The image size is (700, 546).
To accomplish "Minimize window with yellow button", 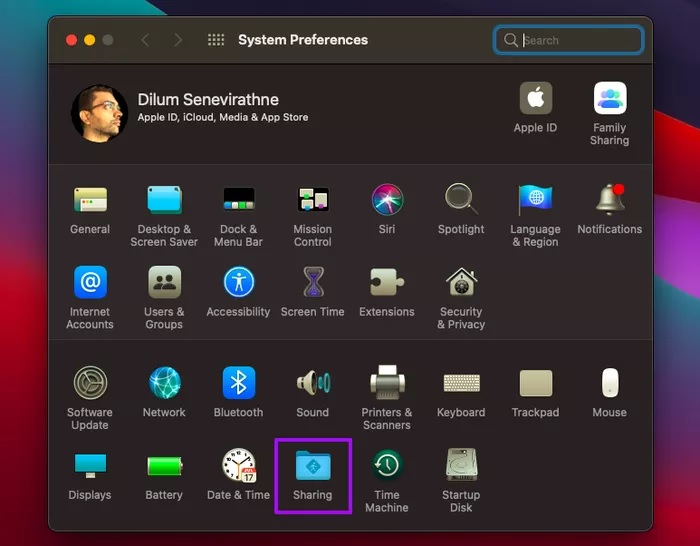I will pyautogui.click(x=90, y=40).
